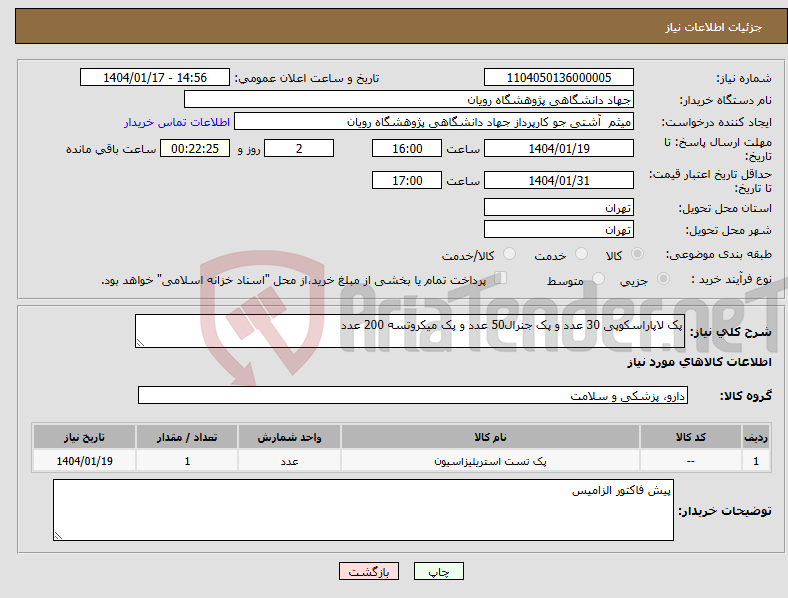Click response deadline date 1404/01/19 field
Image resolution: width=788 pixels, height=598 pixels.
pos(558,148)
